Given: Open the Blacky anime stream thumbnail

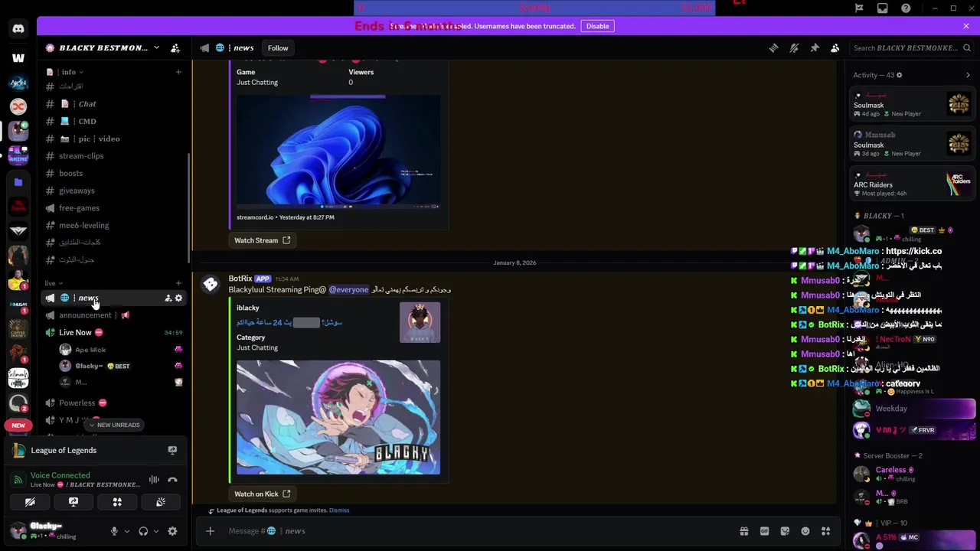Looking at the screenshot, I should coord(338,417).
